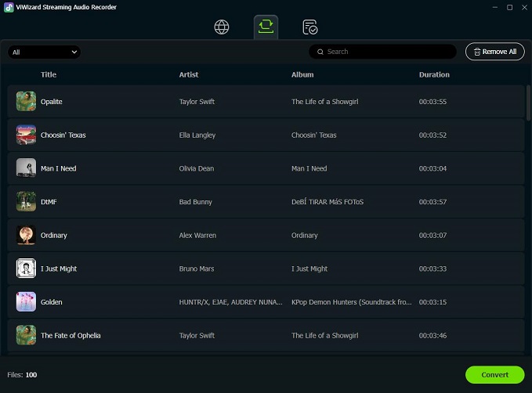Click the Ordinary album cover thumbnail
The width and height of the screenshot is (532, 393).
pos(26,235)
